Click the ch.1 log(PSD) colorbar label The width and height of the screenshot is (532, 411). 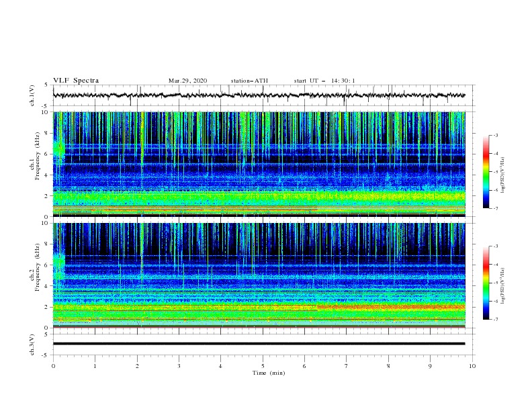coord(502,175)
